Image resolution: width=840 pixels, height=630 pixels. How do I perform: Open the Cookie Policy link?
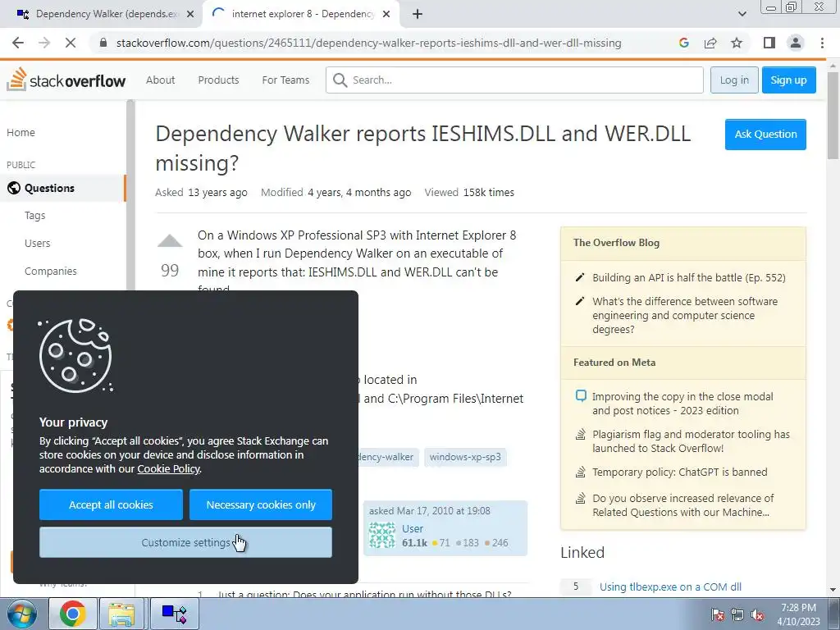pos(168,468)
